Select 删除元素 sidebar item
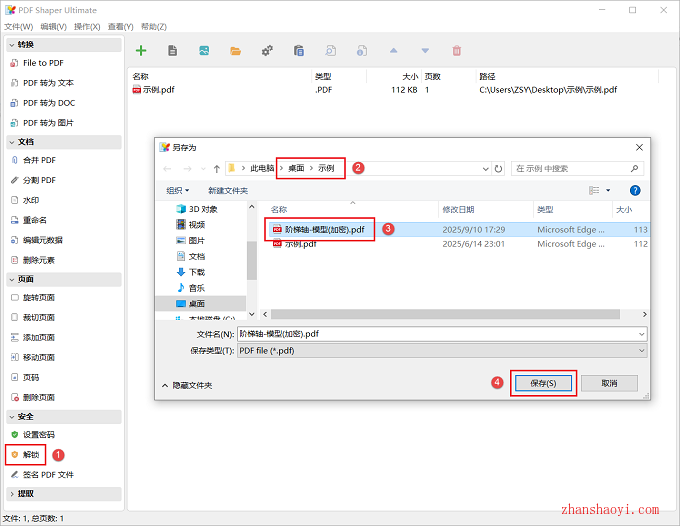This screenshot has width=680, height=526. tap(39, 260)
